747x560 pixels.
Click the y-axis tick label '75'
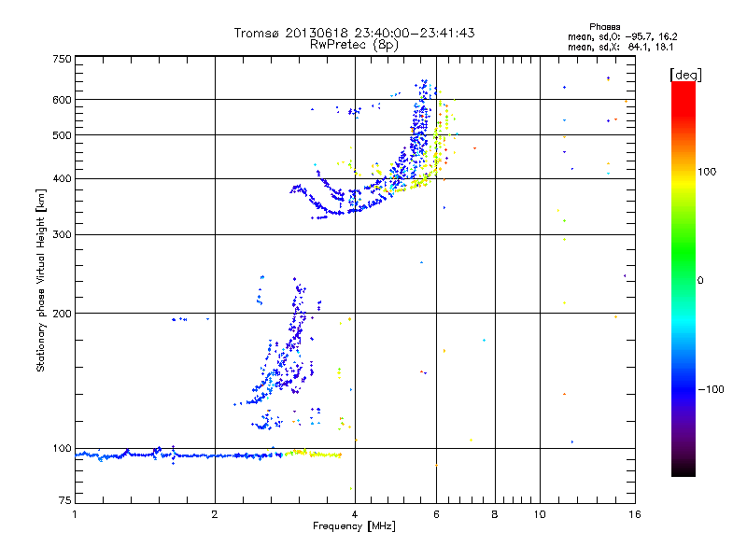pyautogui.click(x=65, y=500)
